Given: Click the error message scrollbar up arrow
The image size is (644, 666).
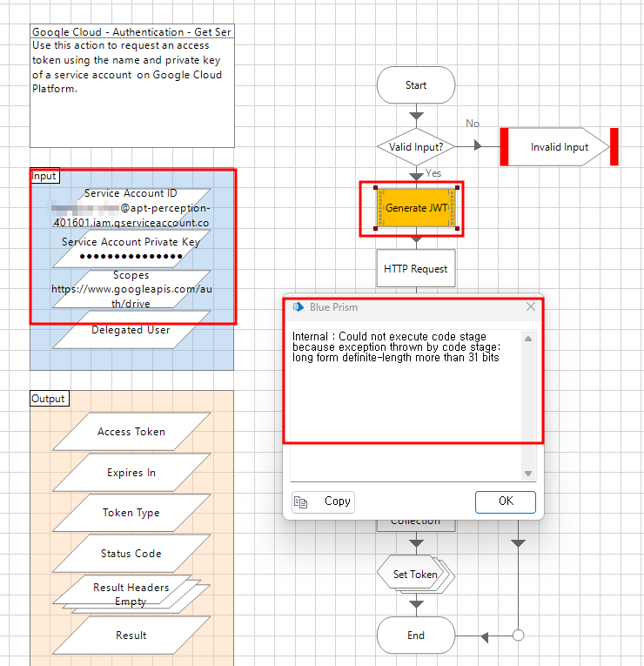Looking at the screenshot, I should click(x=528, y=339).
